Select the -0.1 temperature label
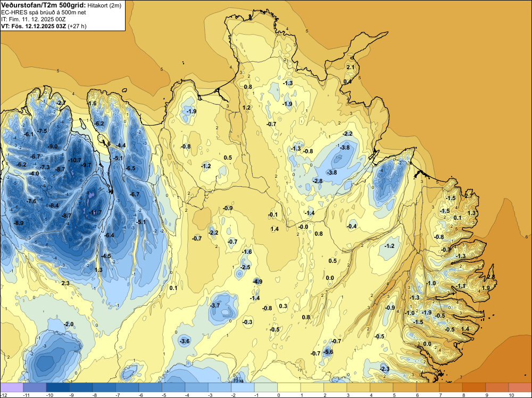The height and width of the screenshot is (398, 532). point(273,214)
